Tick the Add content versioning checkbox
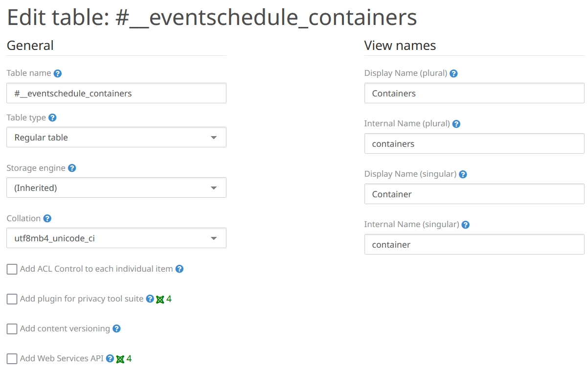 point(12,329)
